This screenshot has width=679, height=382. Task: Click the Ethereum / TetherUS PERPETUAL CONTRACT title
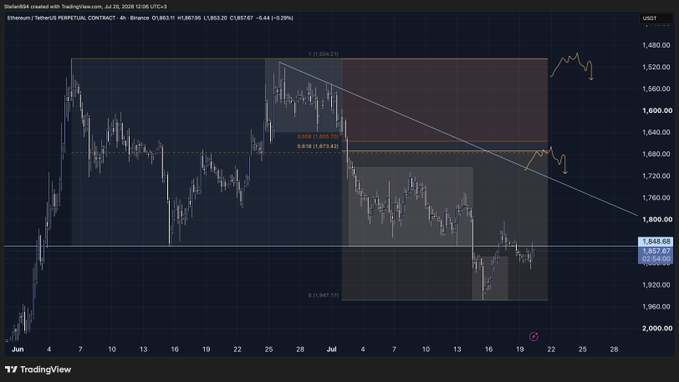(x=61, y=18)
